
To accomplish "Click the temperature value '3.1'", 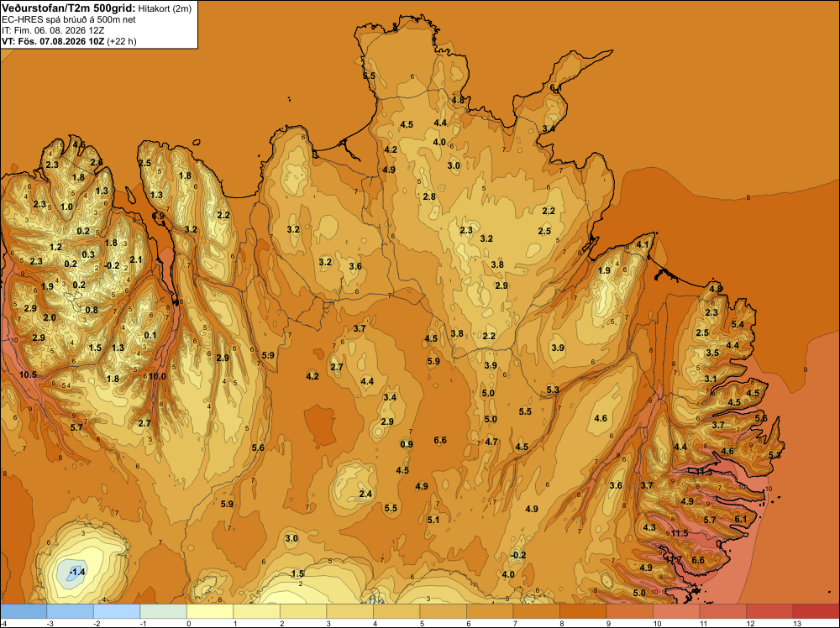I will pyautogui.click(x=711, y=379).
